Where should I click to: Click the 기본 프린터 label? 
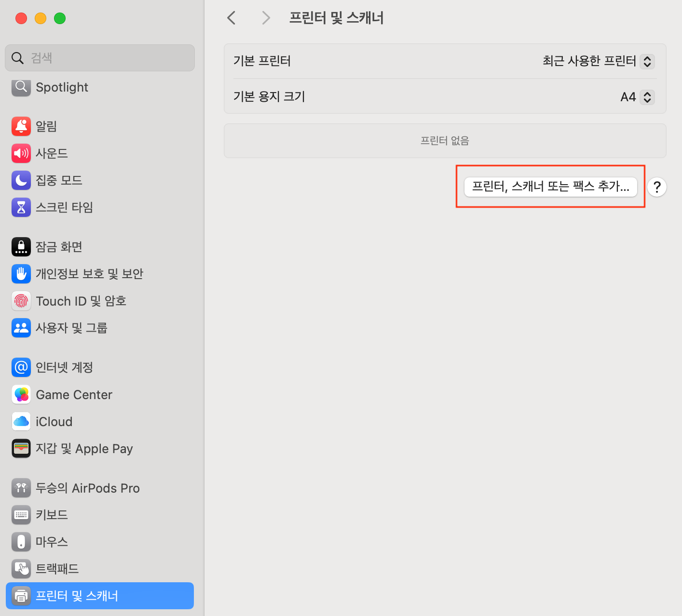pyautogui.click(x=262, y=61)
